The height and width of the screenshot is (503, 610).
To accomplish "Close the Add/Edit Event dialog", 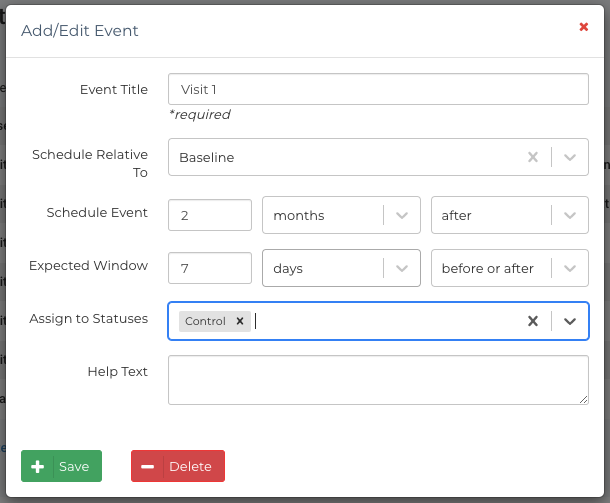I will coord(584,27).
